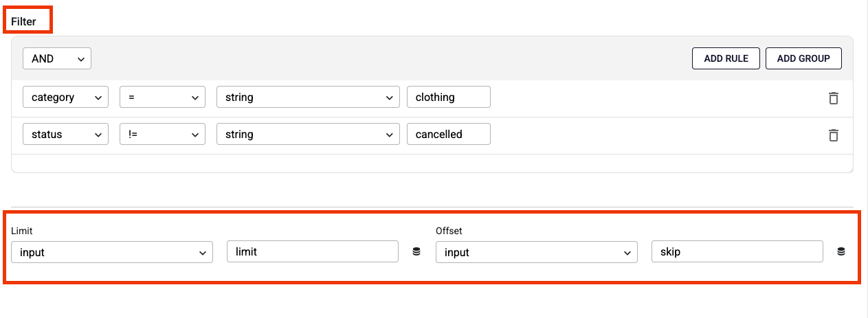Open the status field dropdown

pos(65,135)
